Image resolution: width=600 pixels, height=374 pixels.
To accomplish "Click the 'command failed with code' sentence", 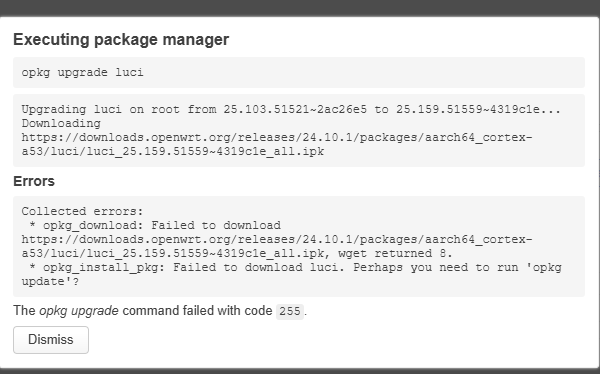I will click(197, 311).
